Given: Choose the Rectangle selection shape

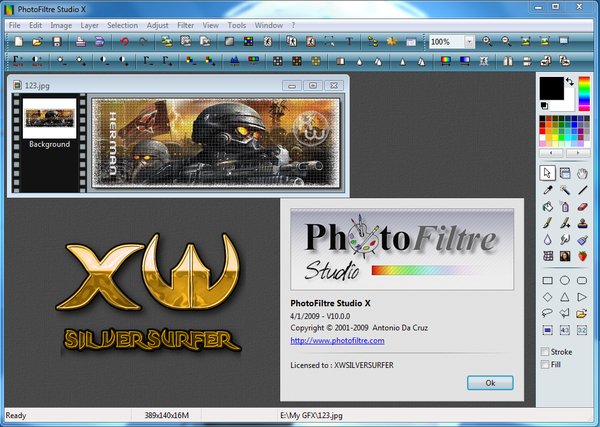Looking at the screenshot, I should click(548, 280).
